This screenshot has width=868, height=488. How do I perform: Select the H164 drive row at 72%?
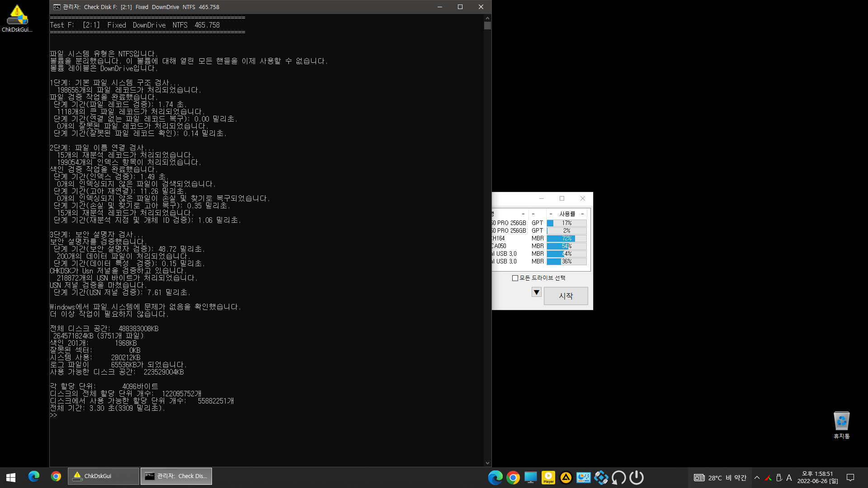539,238
